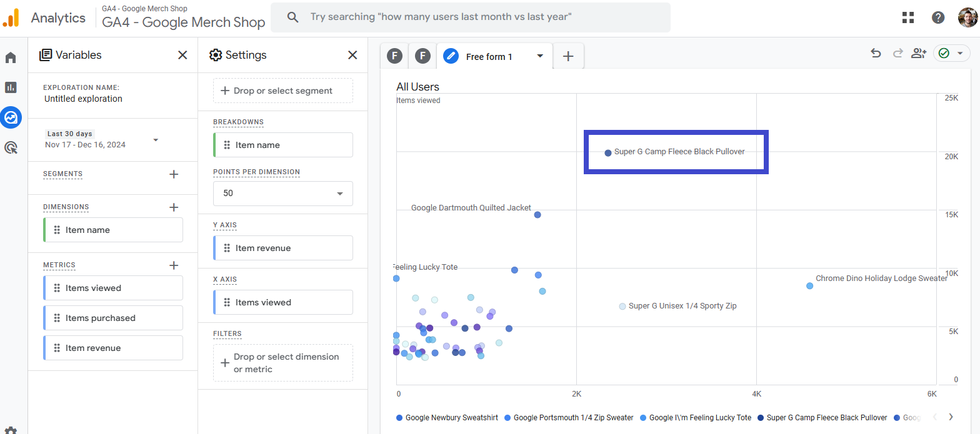Click the search magnifier icon
The width and height of the screenshot is (980, 434).
pos(292,17)
